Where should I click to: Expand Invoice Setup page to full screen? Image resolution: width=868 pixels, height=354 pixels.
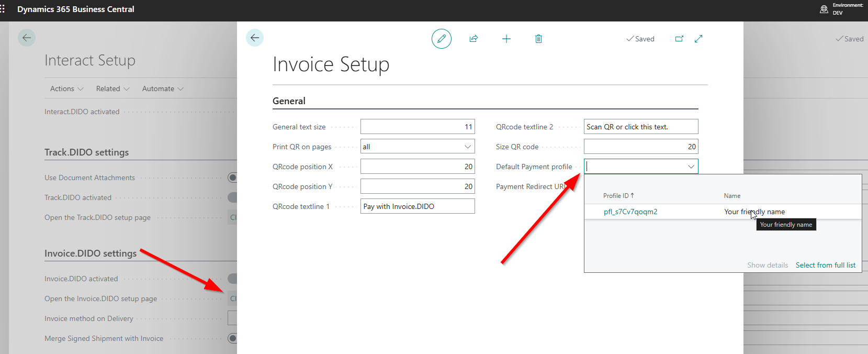click(x=698, y=39)
